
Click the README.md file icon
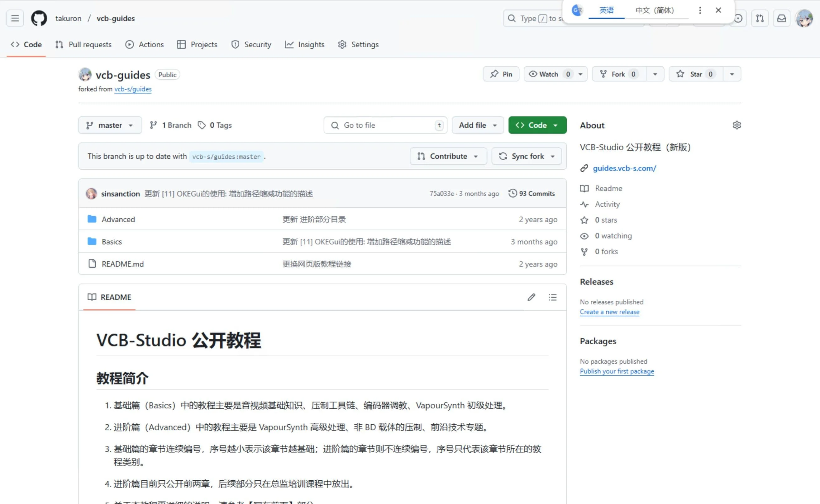click(x=92, y=264)
